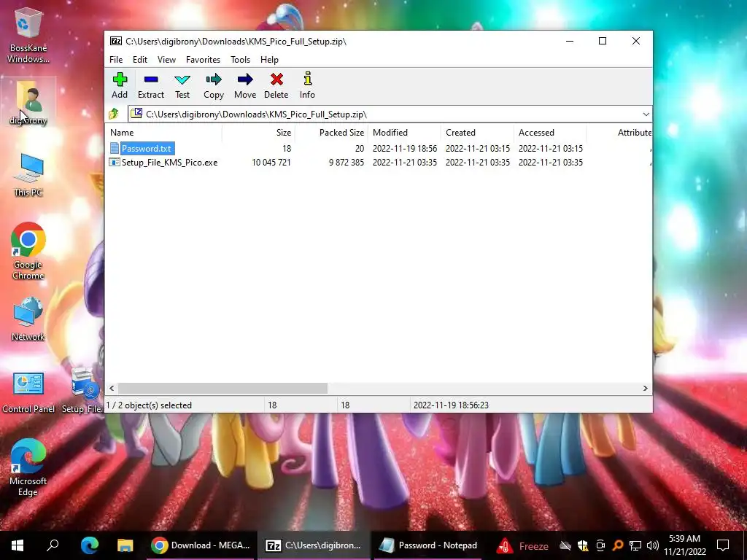Select the Password.txt file icon
This screenshot has height=560, width=747.
click(x=115, y=148)
